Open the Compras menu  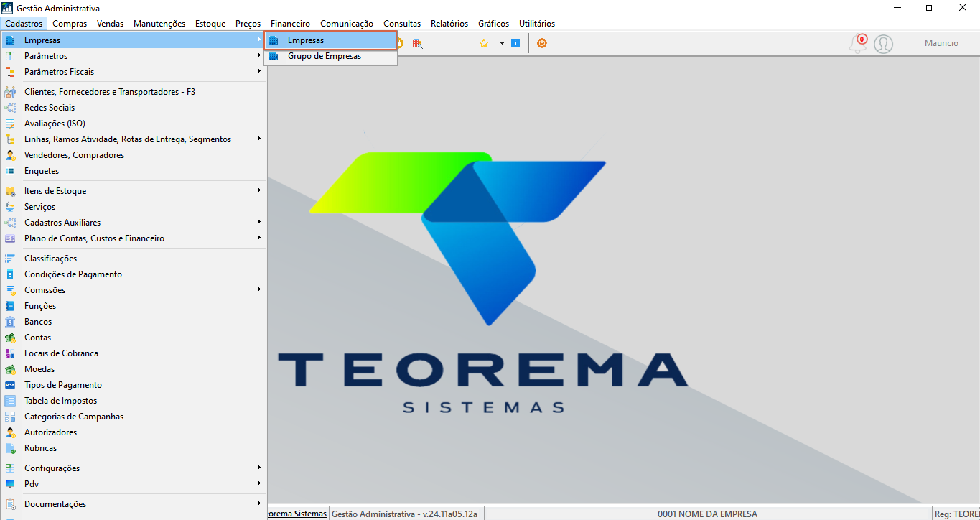(70, 24)
